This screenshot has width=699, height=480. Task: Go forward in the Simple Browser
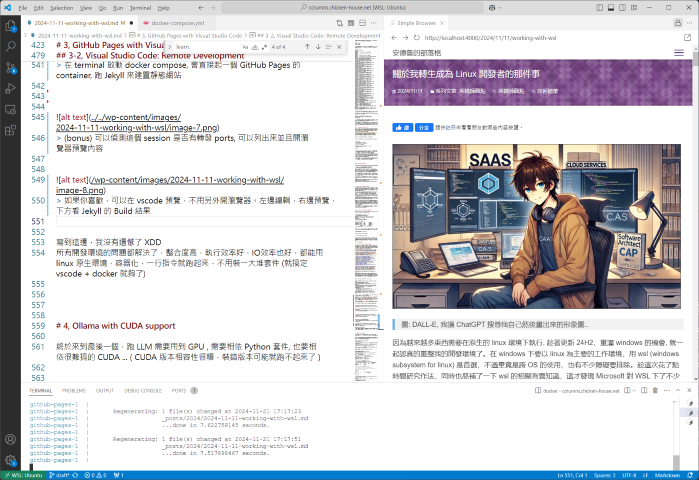point(405,38)
